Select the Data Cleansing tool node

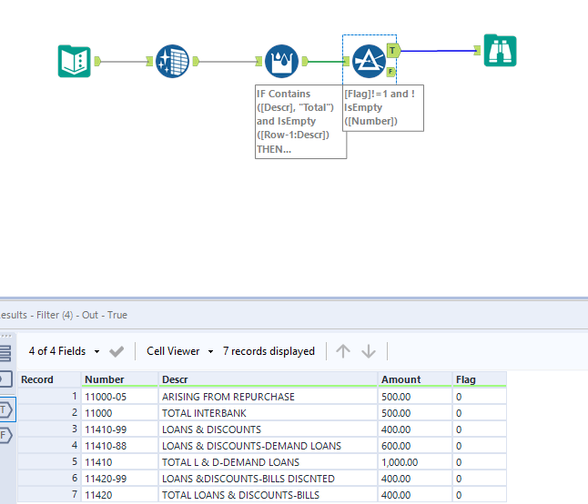172,61
